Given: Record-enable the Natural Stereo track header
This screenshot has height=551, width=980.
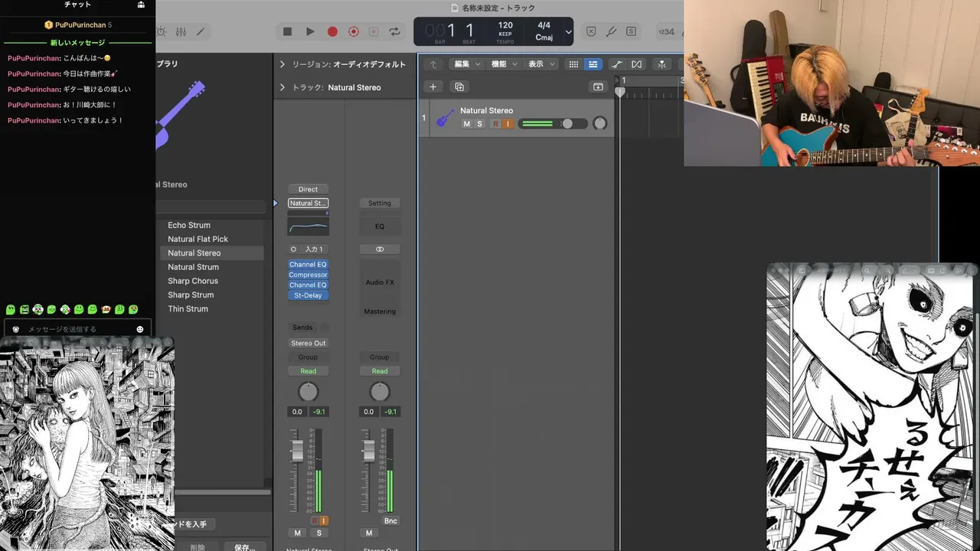Looking at the screenshot, I should point(495,124).
